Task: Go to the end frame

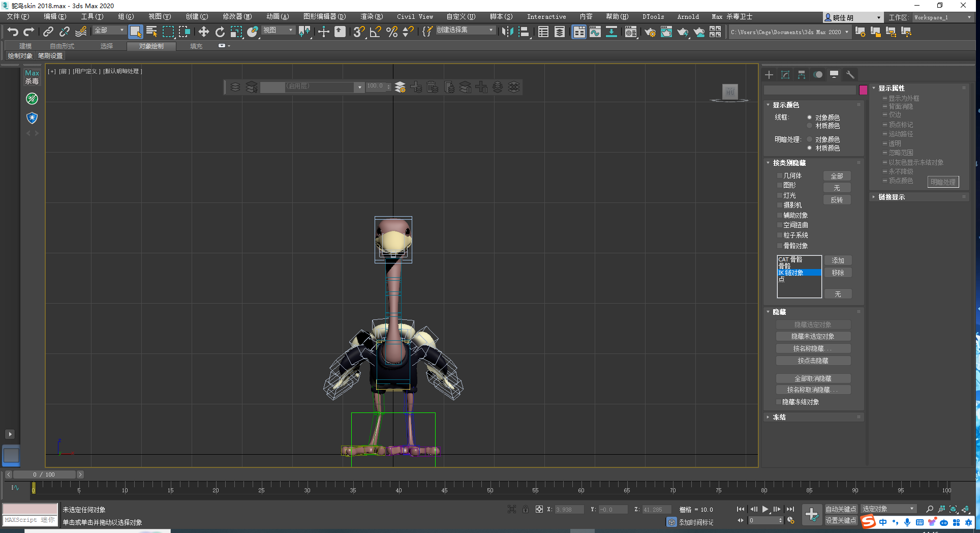Action: pyautogui.click(x=790, y=509)
